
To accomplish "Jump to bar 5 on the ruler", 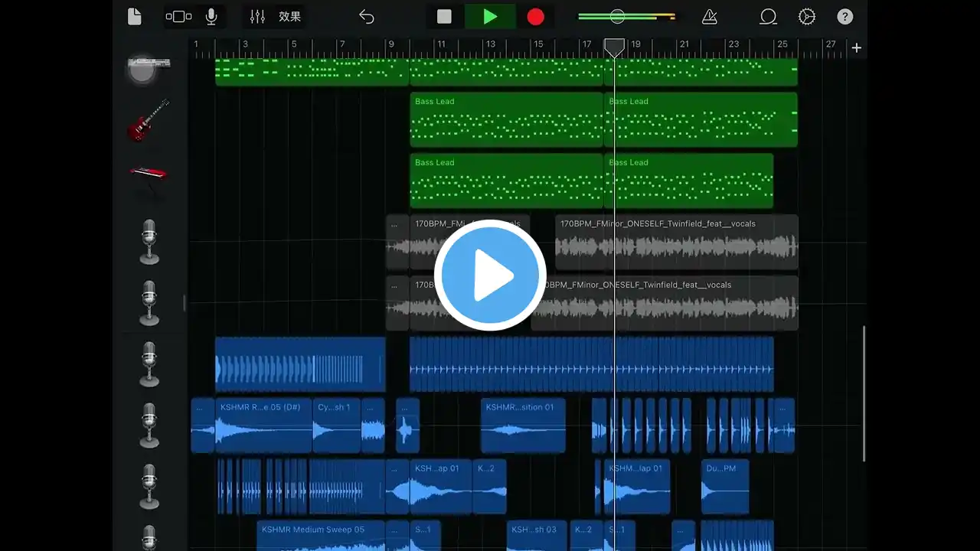I will pyautogui.click(x=294, y=44).
